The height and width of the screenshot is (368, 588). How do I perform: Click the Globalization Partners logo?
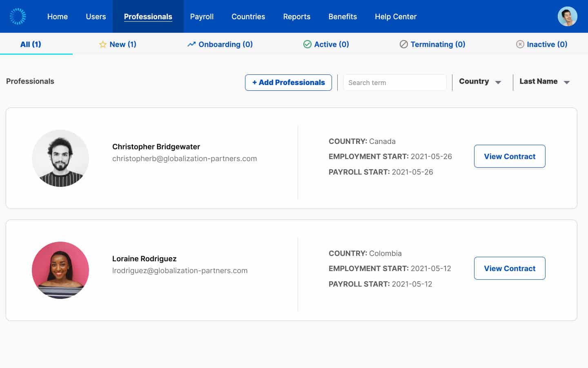[x=17, y=16]
